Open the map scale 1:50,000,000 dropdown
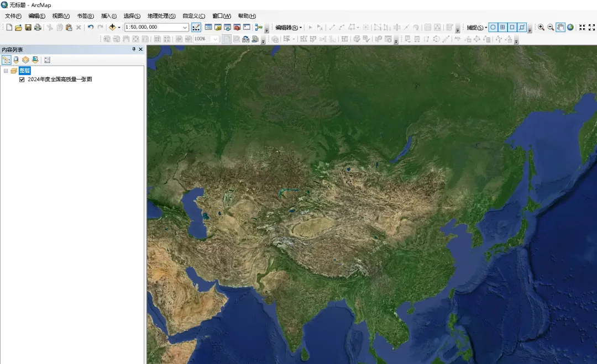 tap(185, 28)
